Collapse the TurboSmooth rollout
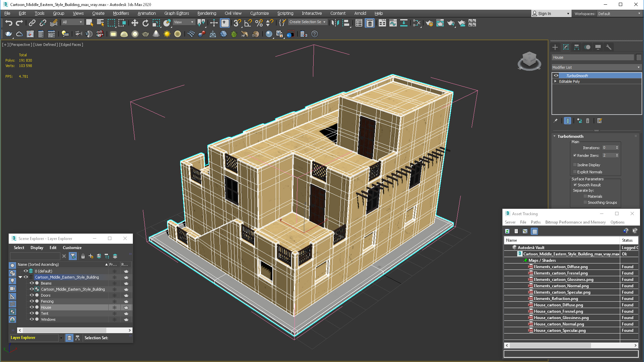Viewport: 644px width, 362px height. (554, 136)
